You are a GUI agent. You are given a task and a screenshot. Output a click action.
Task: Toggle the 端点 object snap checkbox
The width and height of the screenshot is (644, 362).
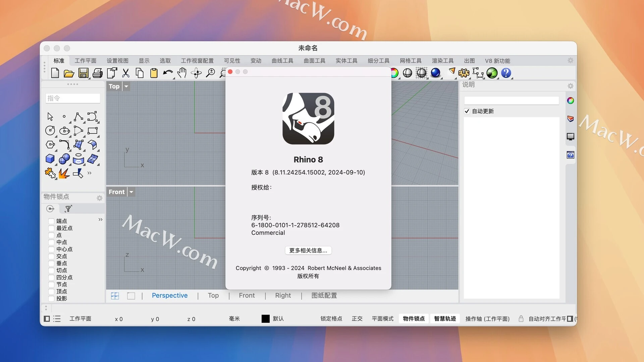pyautogui.click(x=51, y=221)
